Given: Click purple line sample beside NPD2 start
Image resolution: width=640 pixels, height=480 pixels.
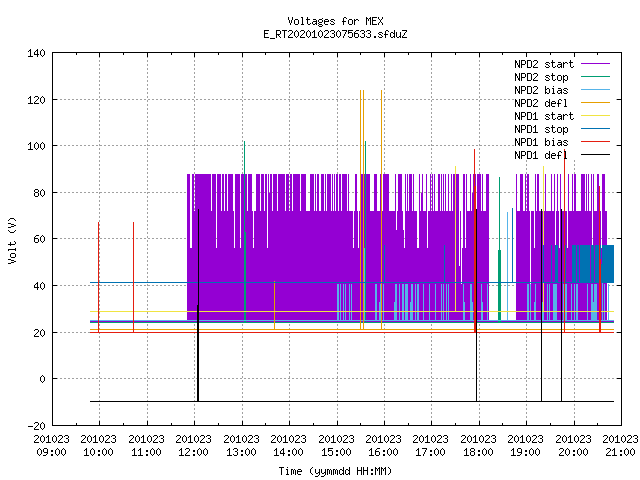Looking at the screenshot, I should tap(595, 64).
